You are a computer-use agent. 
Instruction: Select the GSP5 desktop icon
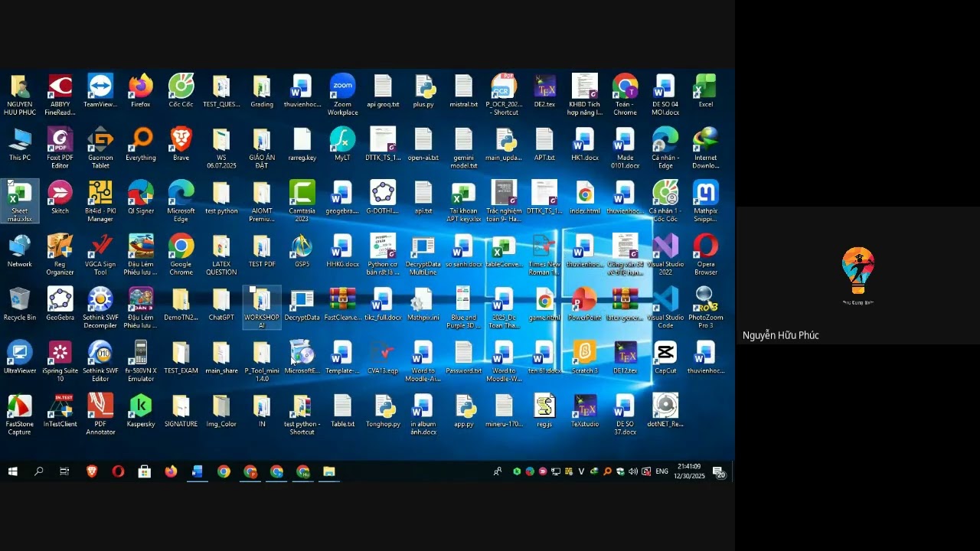pyautogui.click(x=302, y=251)
